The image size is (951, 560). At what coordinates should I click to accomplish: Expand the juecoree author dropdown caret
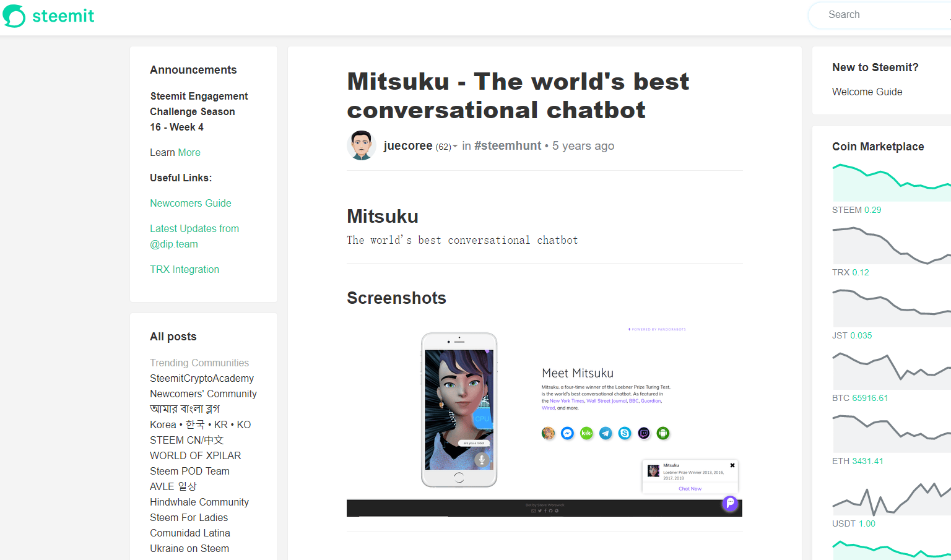[x=455, y=147]
